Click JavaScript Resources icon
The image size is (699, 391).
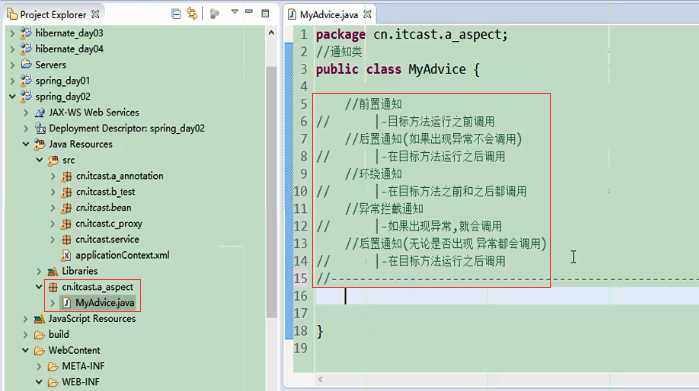(x=40, y=319)
